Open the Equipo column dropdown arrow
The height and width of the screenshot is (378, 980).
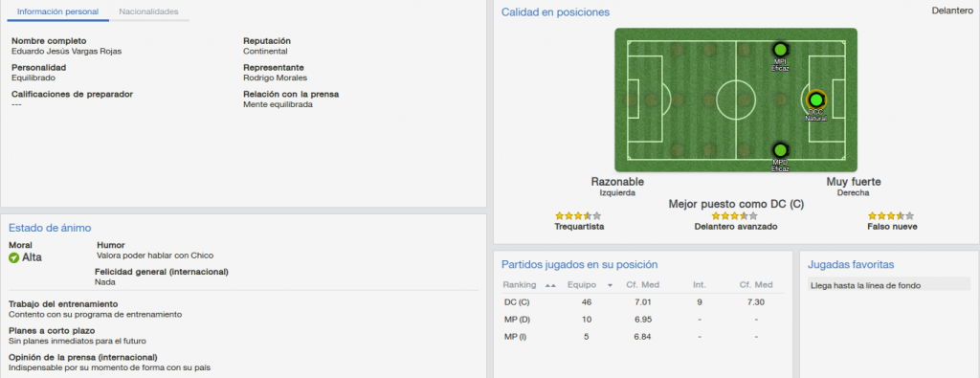(x=610, y=285)
